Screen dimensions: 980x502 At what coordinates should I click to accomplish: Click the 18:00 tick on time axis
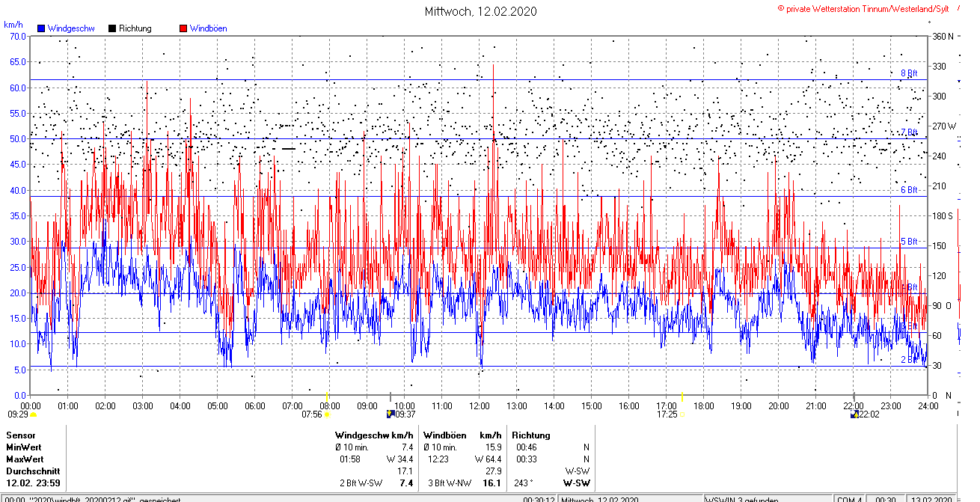[x=704, y=405]
